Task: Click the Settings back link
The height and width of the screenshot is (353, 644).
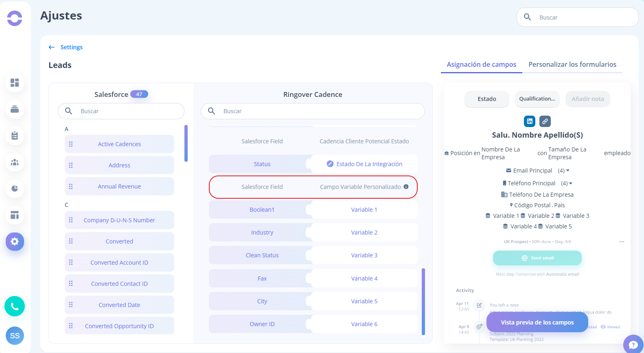Action: tap(72, 47)
